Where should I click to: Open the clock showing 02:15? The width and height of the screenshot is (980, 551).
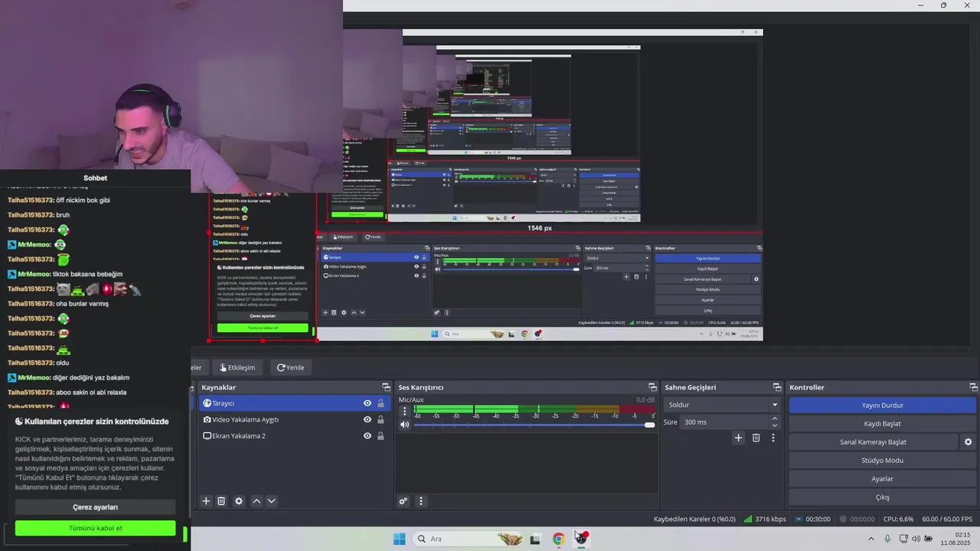tap(956, 539)
